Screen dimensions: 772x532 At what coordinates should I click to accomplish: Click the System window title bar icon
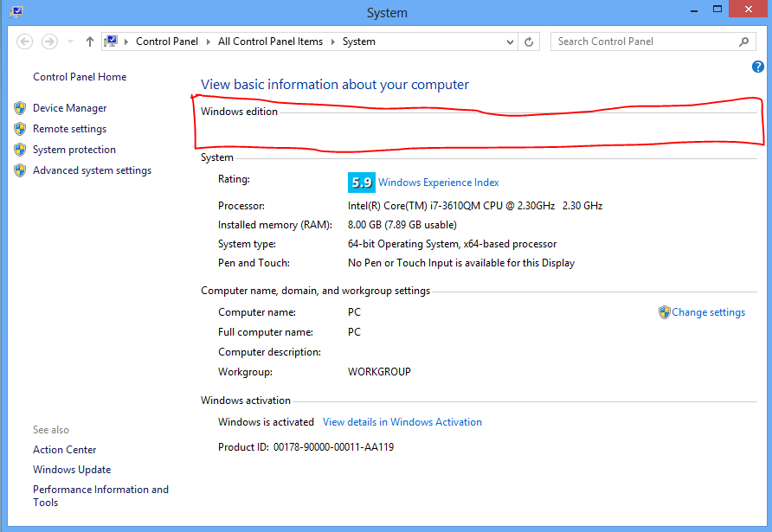pyautogui.click(x=16, y=12)
